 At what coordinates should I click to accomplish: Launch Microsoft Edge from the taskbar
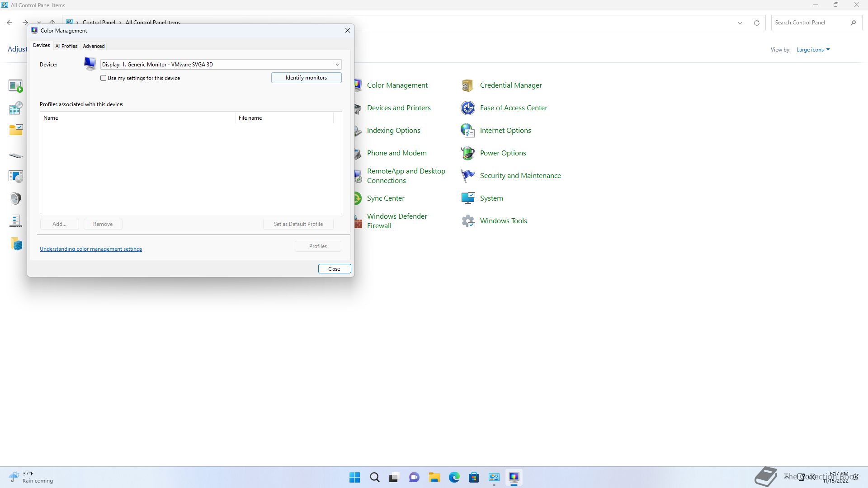click(454, 477)
